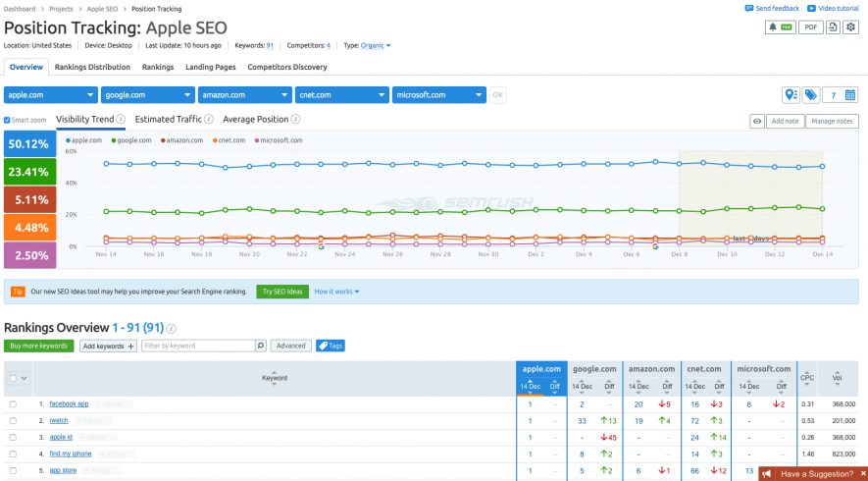
Task: Expand the apple.com domain dropdown
Action: (x=51, y=95)
